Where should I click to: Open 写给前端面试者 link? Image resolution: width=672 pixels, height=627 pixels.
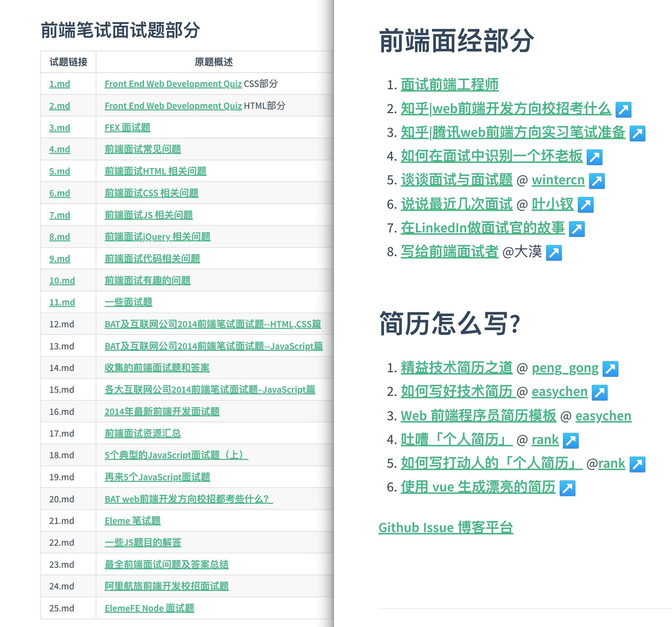tap(450, 252)
